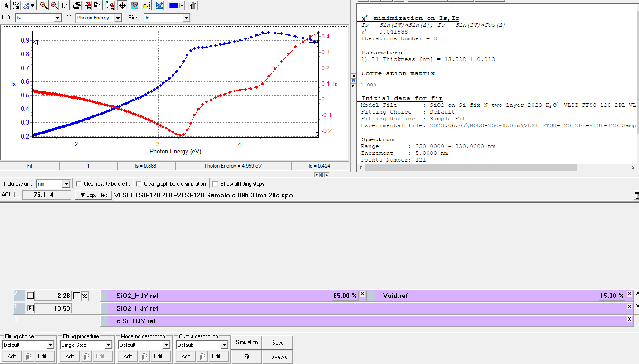Reset graph zoom with 1:1 button
The height and width of the screenshot is (364, 639).
click(65, 5)
